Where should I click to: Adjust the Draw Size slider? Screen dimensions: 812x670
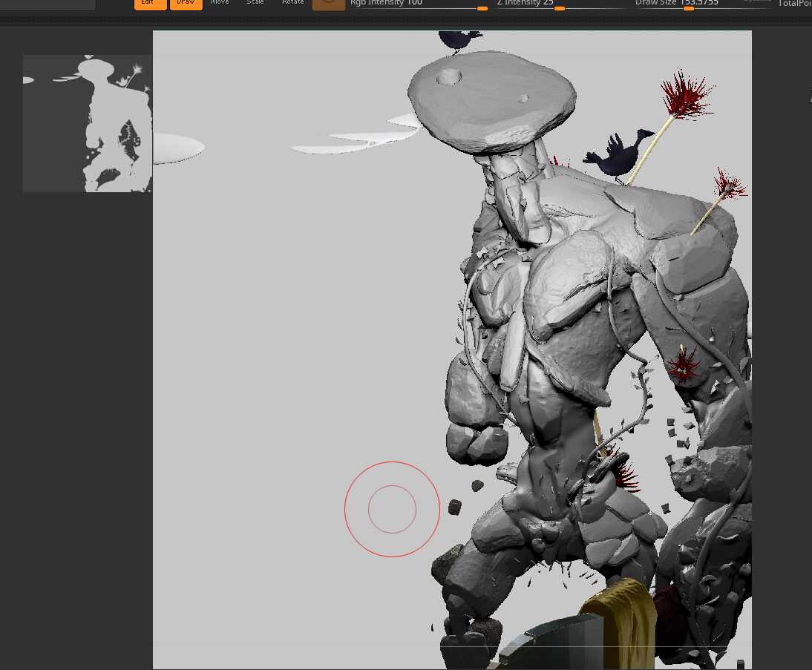point(703,4)
